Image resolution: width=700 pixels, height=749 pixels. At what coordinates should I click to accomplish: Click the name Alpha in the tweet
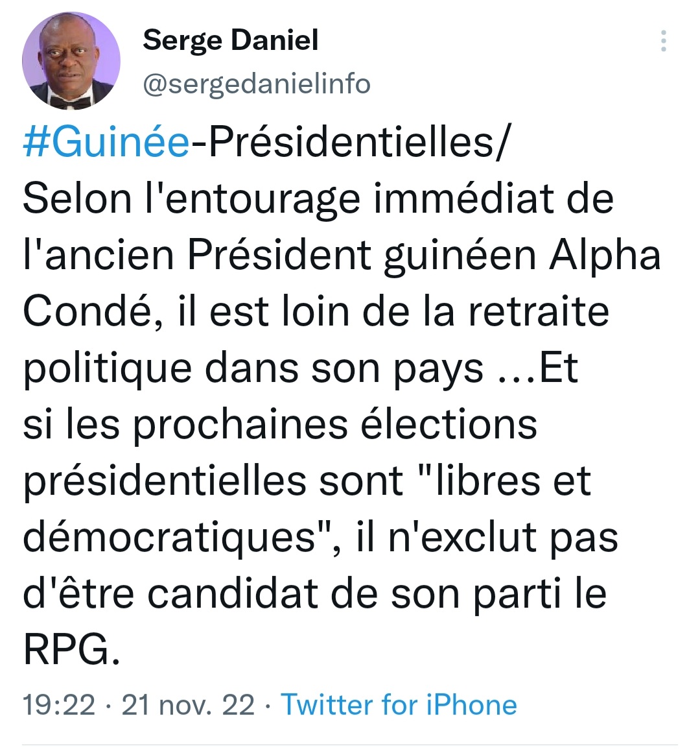pos(605,256)
